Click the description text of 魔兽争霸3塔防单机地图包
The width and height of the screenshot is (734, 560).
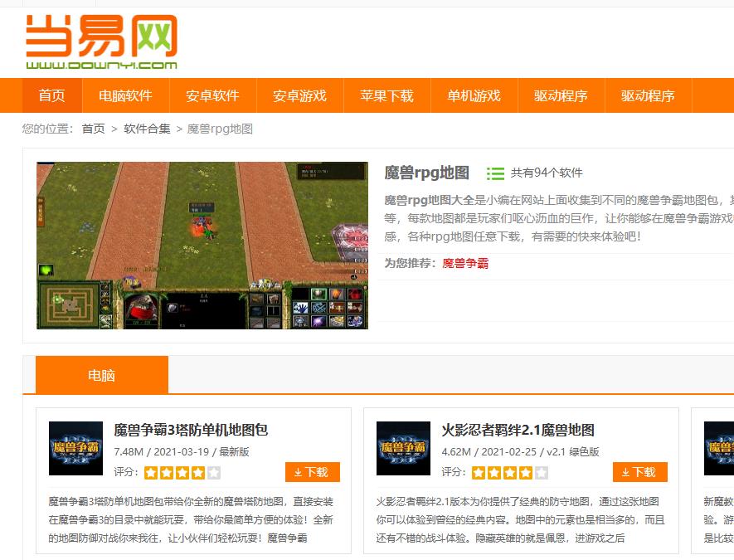point(191,519)
